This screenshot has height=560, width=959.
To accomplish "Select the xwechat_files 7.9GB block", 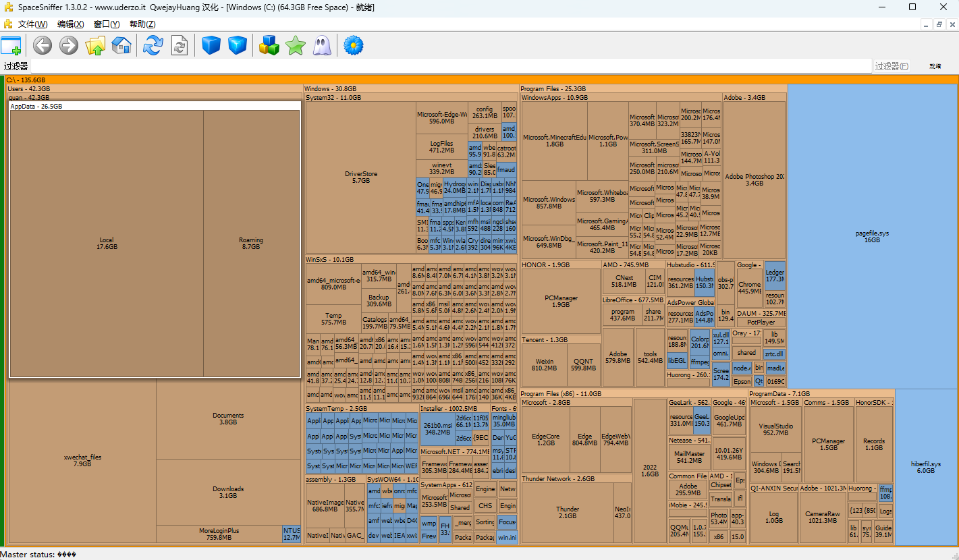I will click(82, 460).
